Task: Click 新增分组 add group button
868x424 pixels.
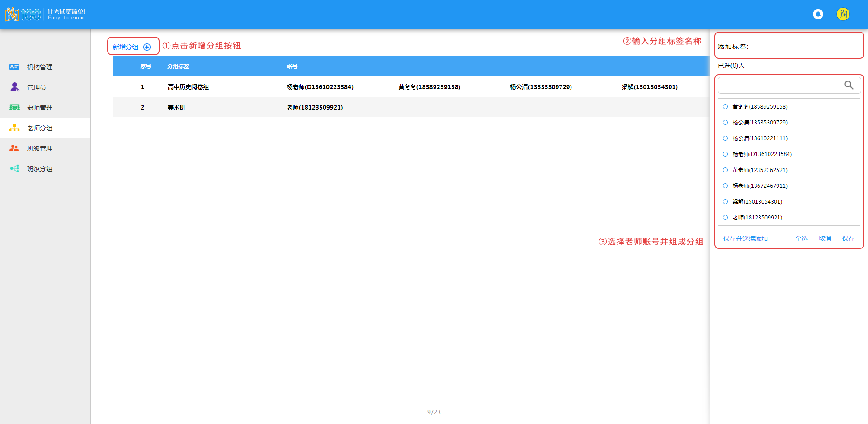Action: (132, 47)
